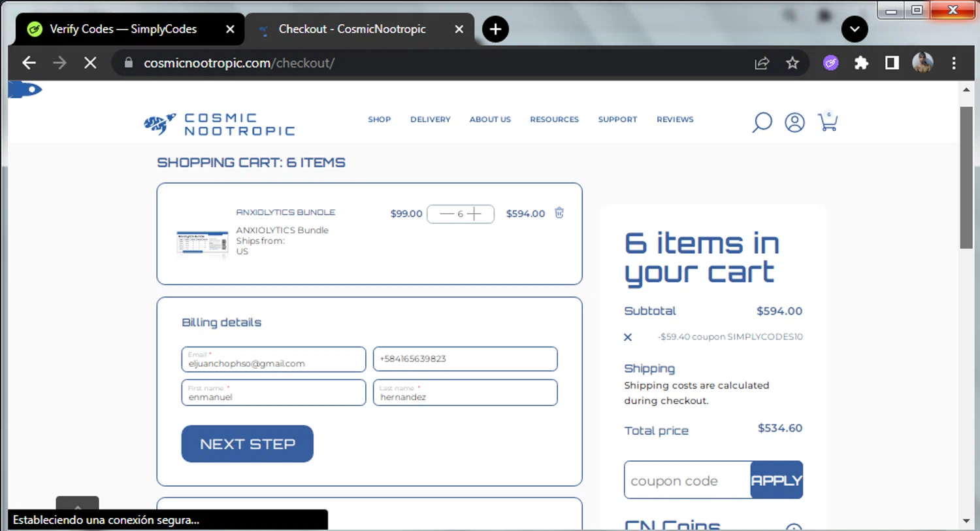Decrease Anxiolytics Bundle quantity with minus
The width and height of the screenshot is (980, 531).
pos(447,214)
